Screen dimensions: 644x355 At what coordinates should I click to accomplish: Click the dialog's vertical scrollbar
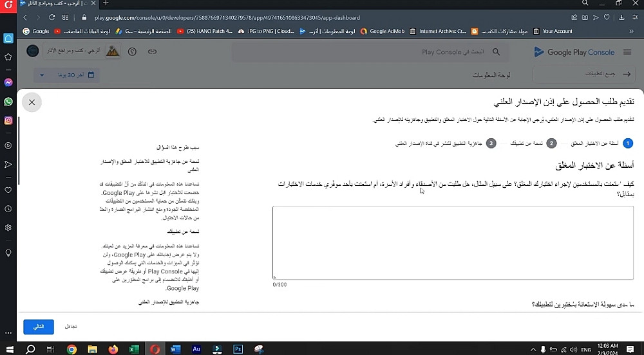click(x=19, y=151)
